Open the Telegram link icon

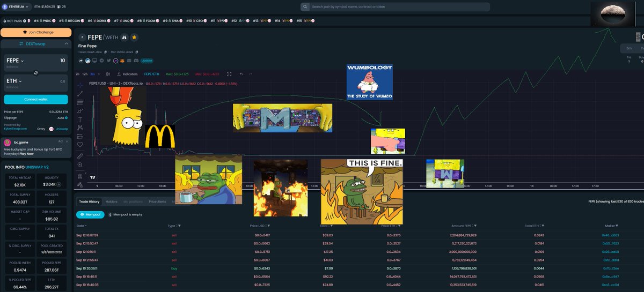(102, 61)
